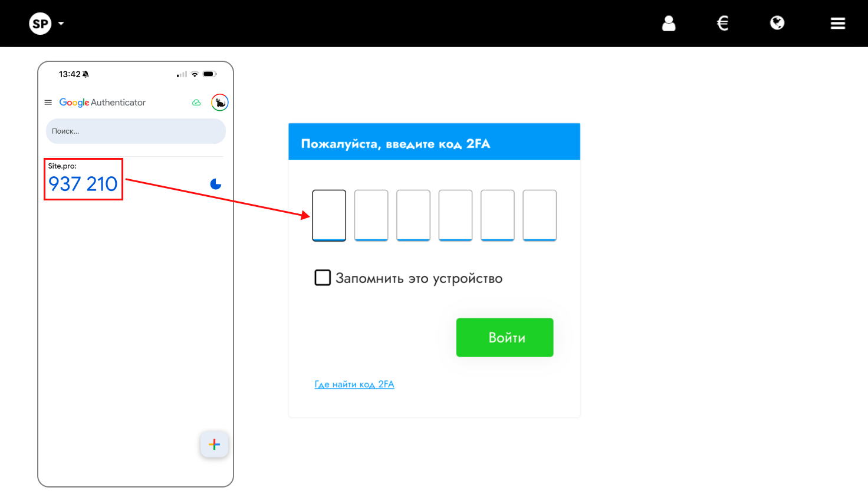Tap the colorful plus add button
The image size is (868, 504).
point(215,444)
